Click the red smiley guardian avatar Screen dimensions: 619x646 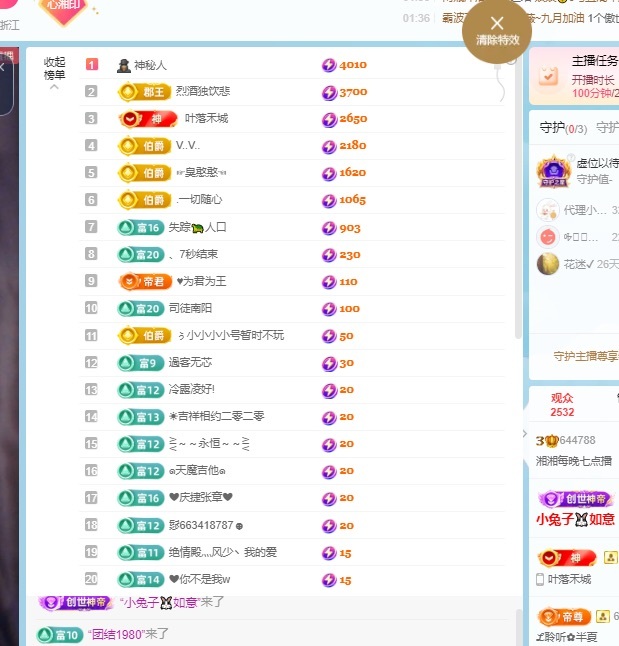click(548, 237)
